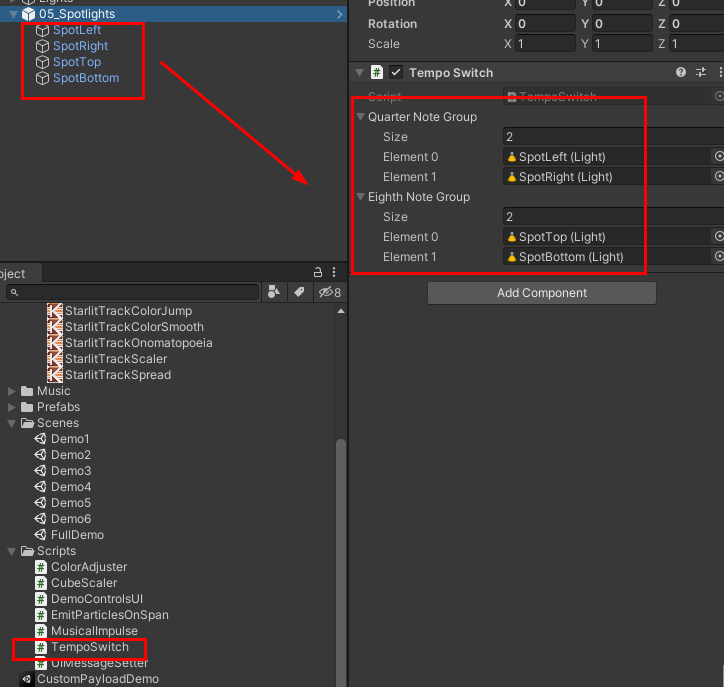Viewport: 724px width, 687px height.
Task: Expand the Prefabs folder
Action: click(12, 407)
